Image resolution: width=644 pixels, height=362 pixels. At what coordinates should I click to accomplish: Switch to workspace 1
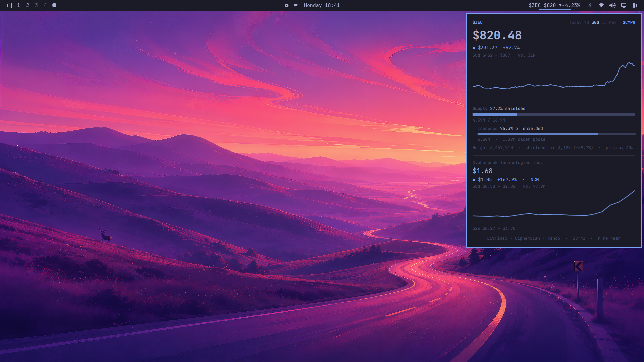[18, 5]
